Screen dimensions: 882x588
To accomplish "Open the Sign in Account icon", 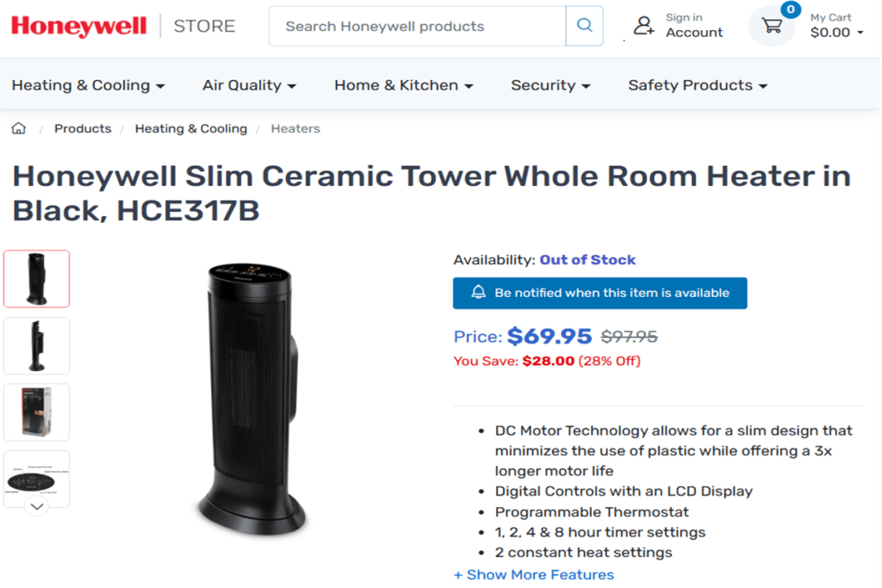I will click(644, 26).
